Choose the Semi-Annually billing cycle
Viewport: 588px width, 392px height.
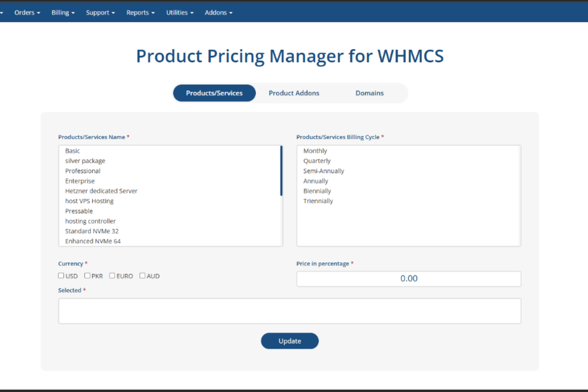(323, 171)
